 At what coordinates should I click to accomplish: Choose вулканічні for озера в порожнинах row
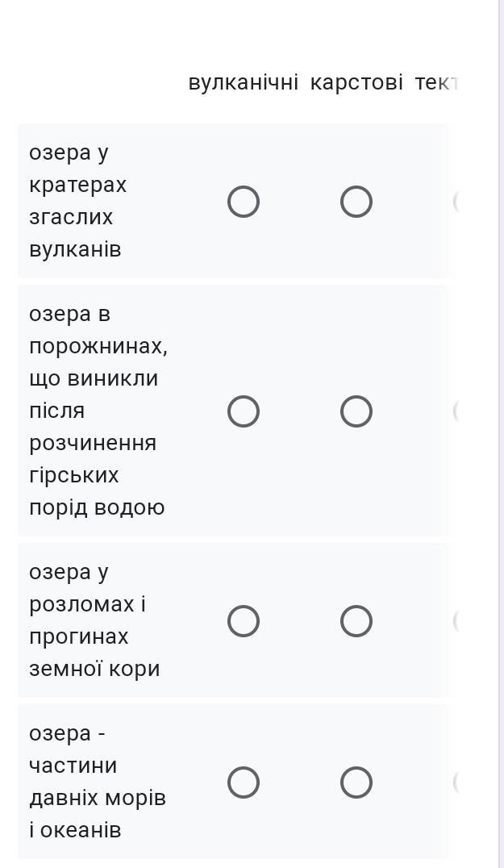click(x=244, y=411)
